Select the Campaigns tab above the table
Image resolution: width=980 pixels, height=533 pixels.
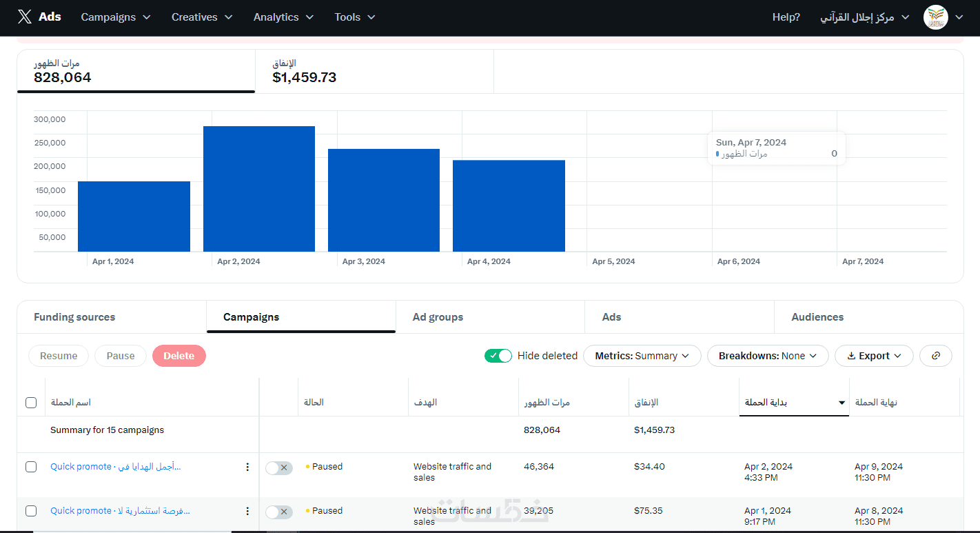pos(301,317)
